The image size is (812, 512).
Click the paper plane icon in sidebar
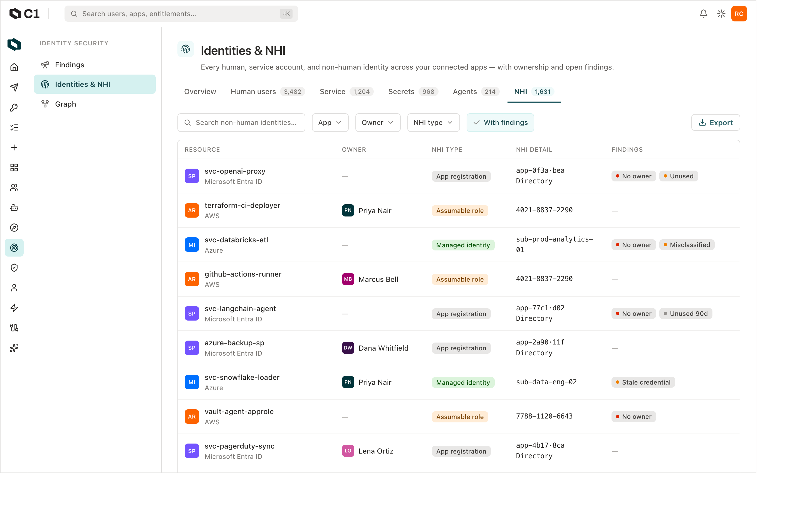(x=14, y=87)
